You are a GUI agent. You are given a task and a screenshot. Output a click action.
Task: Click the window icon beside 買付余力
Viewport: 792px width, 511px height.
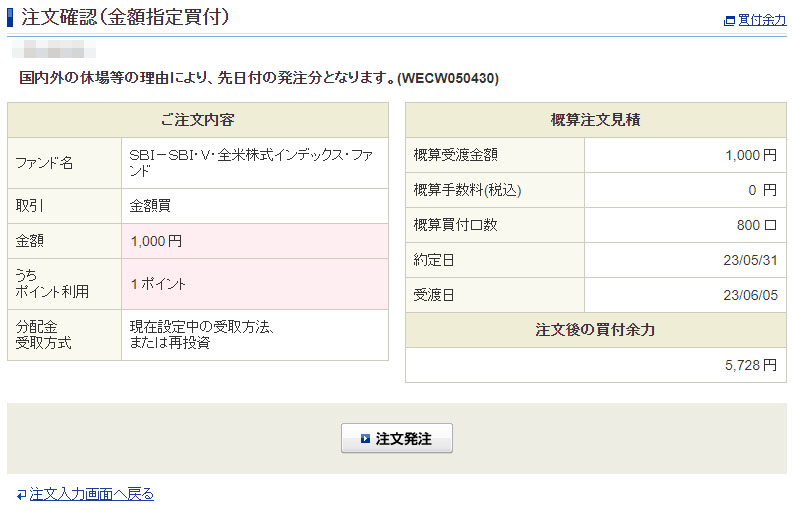729,20
